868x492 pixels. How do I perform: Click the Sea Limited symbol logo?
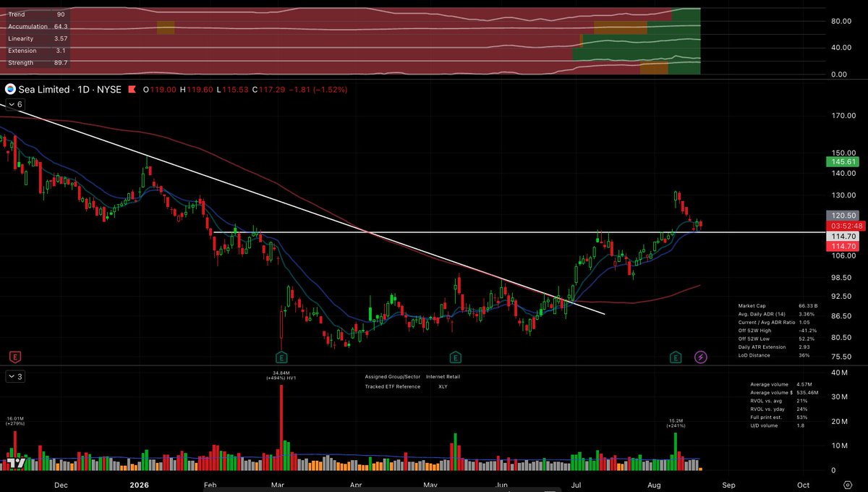10,90
